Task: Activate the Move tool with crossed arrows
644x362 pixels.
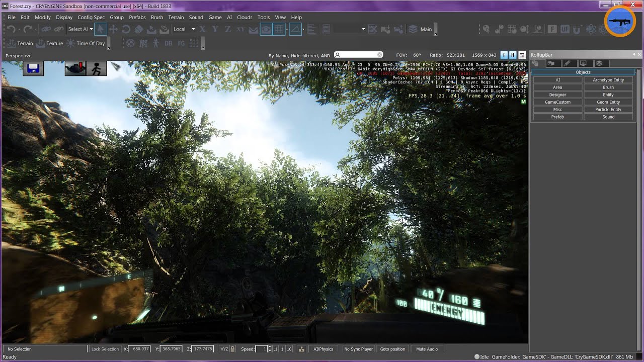Action: pyautogui.click(x=113, y=29)
